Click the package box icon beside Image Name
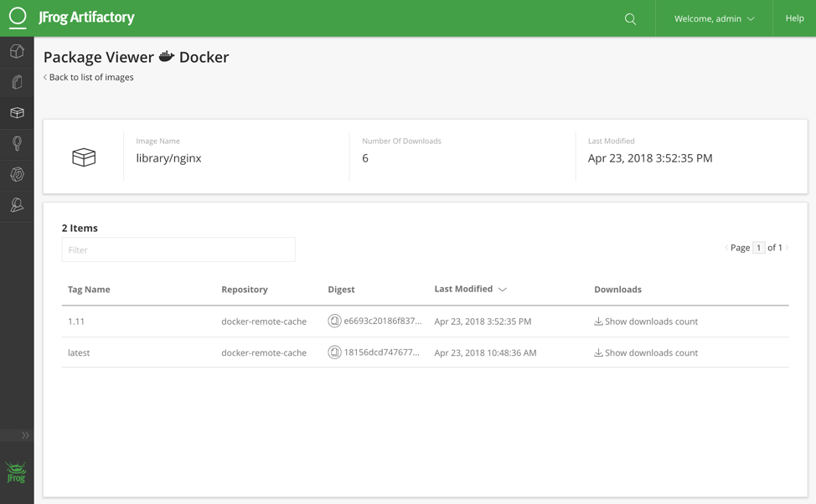The image size is (816, 504). pyautogui.click(x=84, y=157)
